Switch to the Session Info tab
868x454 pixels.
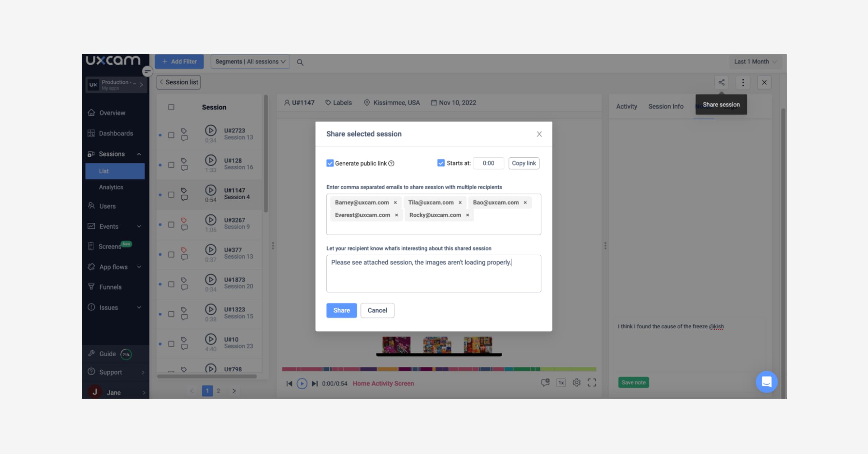coord(665,106)
